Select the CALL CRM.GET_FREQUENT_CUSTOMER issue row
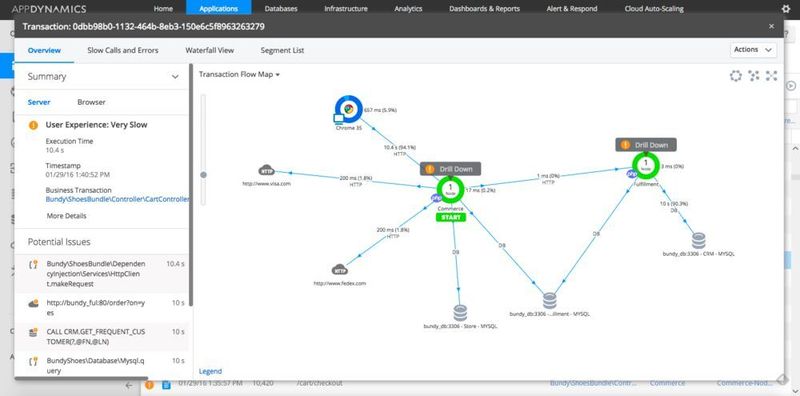Image resolution: width=800 pixels, height=396 pixels. [x=102, y=337]
